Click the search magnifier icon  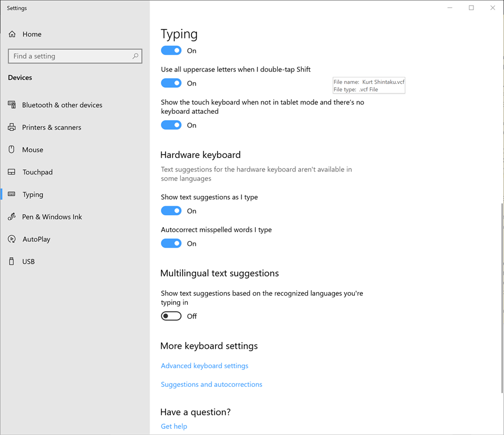[135, 56]
